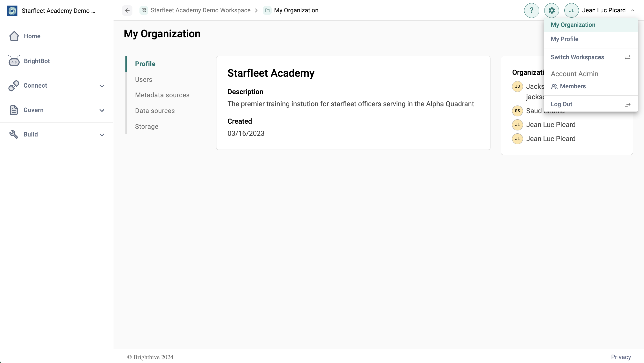Click the My Organization page heading
The image size is (644, 363).
click(162, 34)
